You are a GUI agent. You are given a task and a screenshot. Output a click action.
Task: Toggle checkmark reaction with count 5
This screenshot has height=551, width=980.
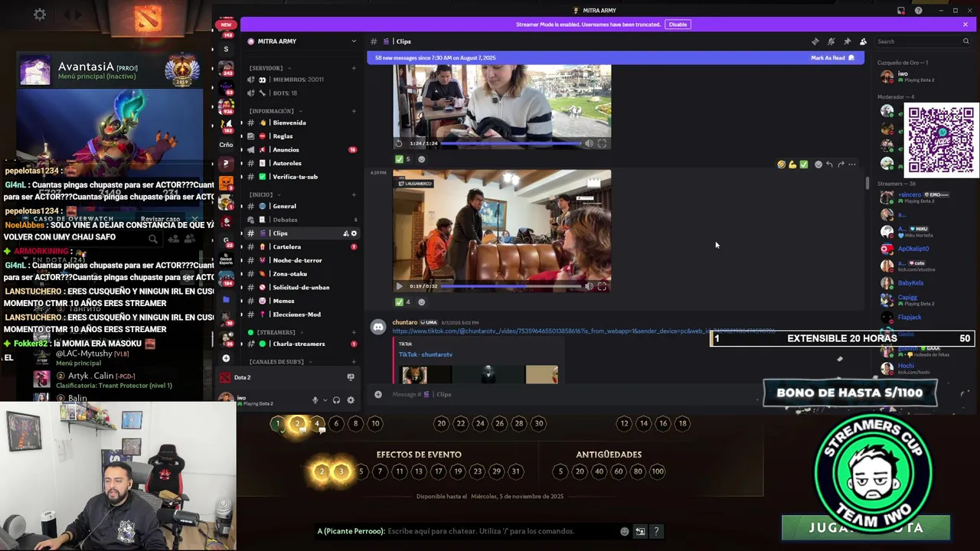(x=403, y=159)
